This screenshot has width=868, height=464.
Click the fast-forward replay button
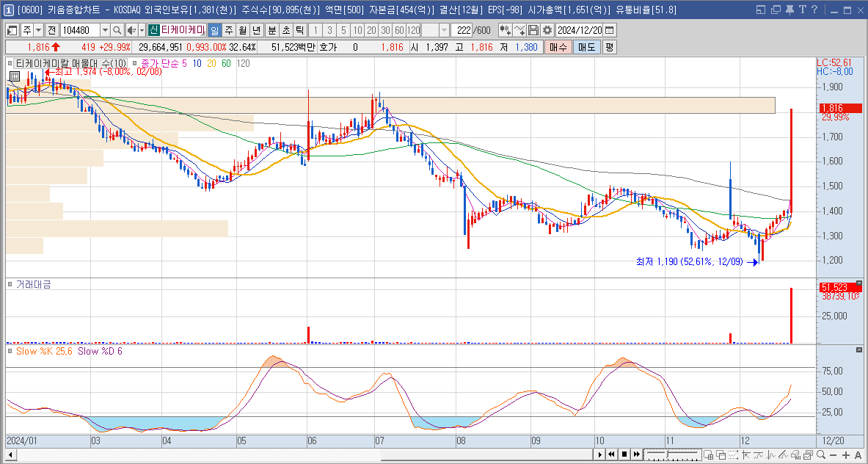pos(637,454)
